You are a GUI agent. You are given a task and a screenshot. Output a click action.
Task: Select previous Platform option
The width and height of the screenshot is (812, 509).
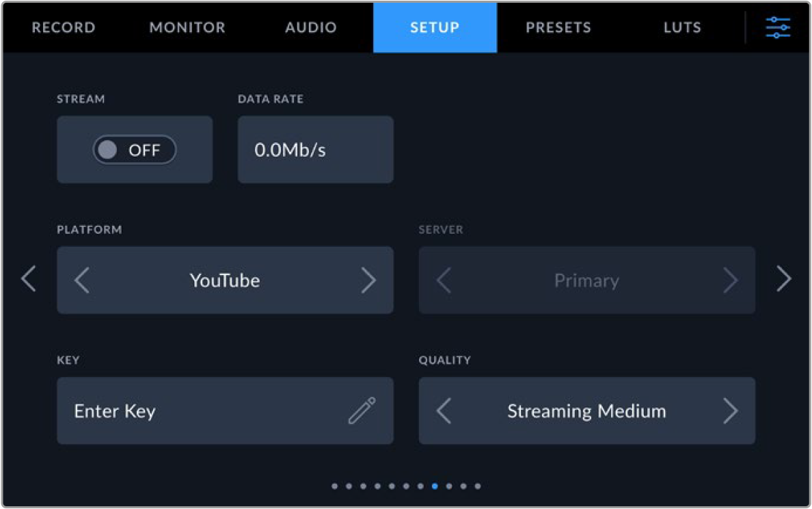point(82,280)
